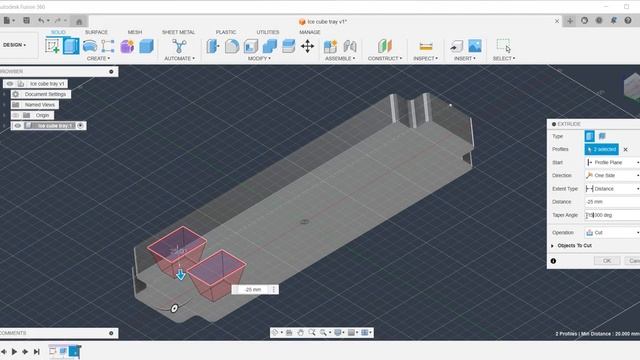The image size is (640, 360).
Task: Open the Create dropdown menu
Action: click(x=98, y=59)
